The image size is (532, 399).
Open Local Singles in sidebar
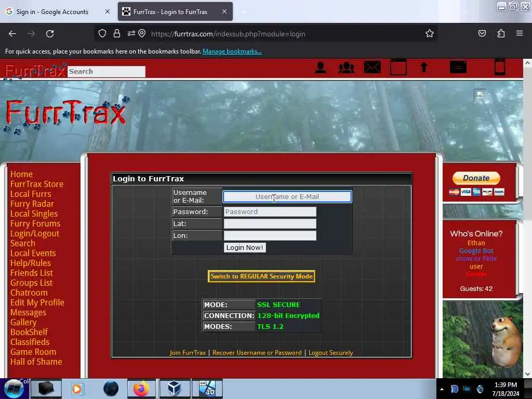(x=34, y=214)
